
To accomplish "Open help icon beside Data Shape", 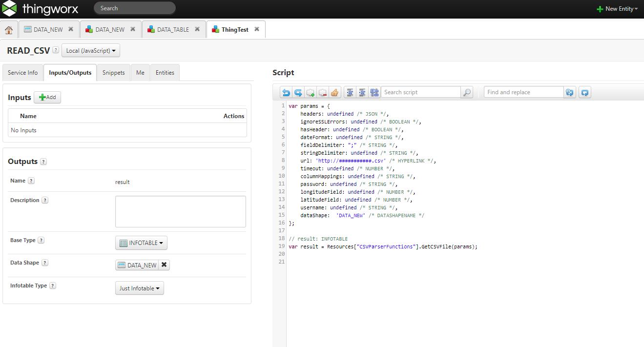I will coord(45,263).
